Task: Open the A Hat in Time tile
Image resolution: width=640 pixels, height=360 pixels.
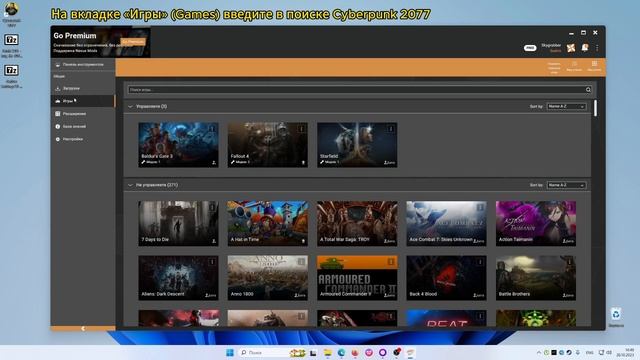Action: point(268,223)
